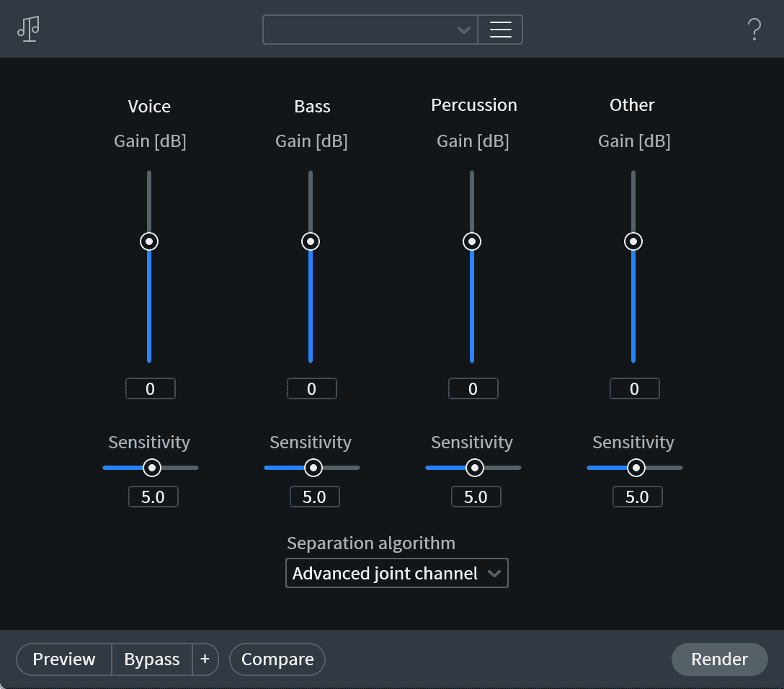The height and width of the screenshot is (689, 784).
Task: Click the Voice column heading
Action: 149,106
